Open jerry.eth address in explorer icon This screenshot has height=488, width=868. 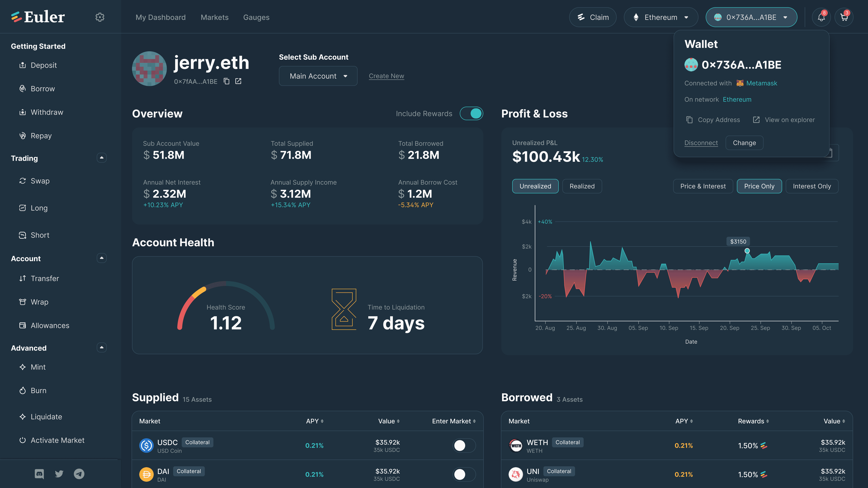[238, 81]
